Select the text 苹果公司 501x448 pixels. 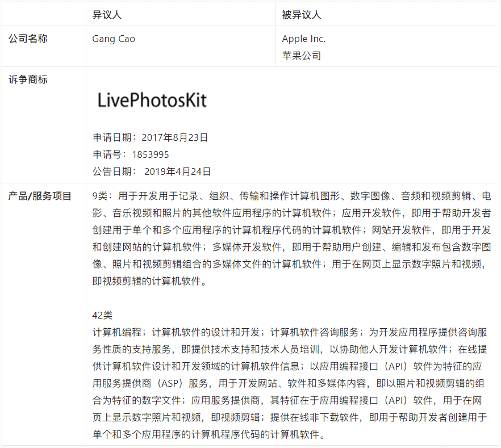(301, 56)
